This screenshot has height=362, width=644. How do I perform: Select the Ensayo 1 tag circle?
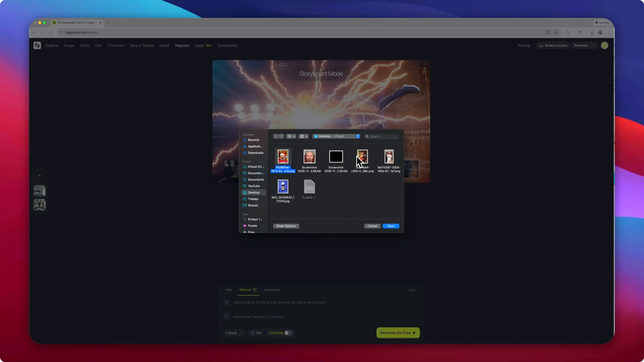click(x=245, y=219)
